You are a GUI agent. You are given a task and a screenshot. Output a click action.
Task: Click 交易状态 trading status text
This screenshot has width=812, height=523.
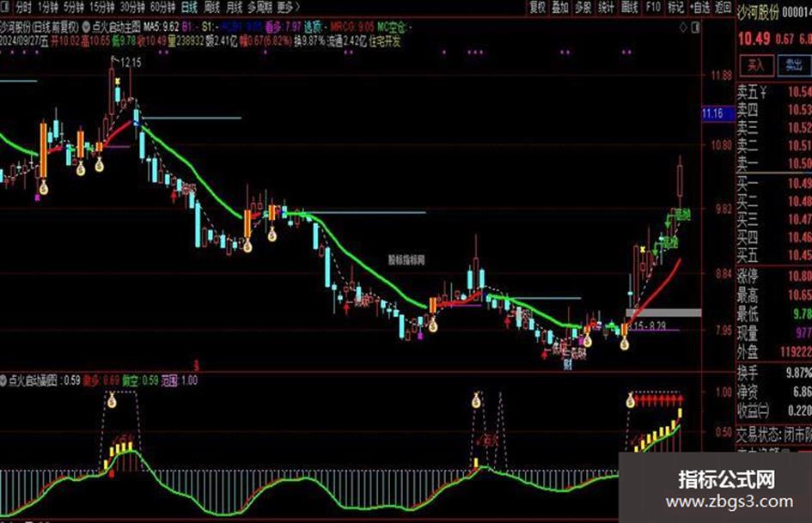pos(774,434)
